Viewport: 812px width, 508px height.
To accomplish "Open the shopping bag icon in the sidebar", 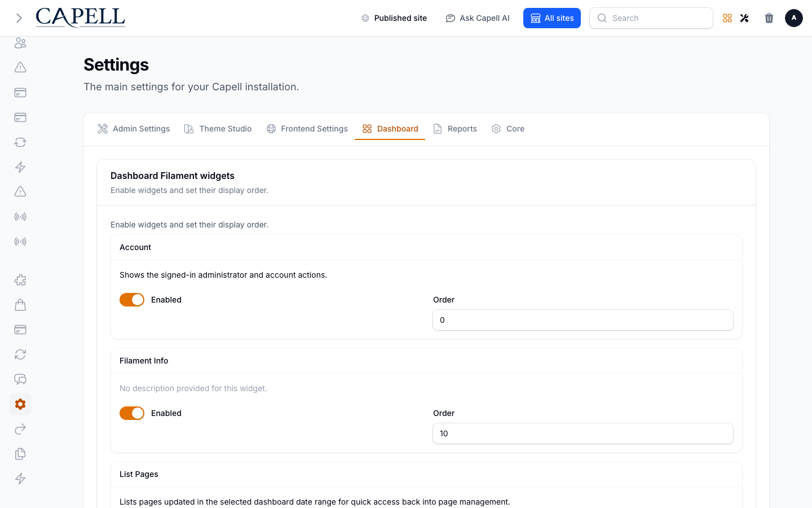I will (x=20, y=305).
